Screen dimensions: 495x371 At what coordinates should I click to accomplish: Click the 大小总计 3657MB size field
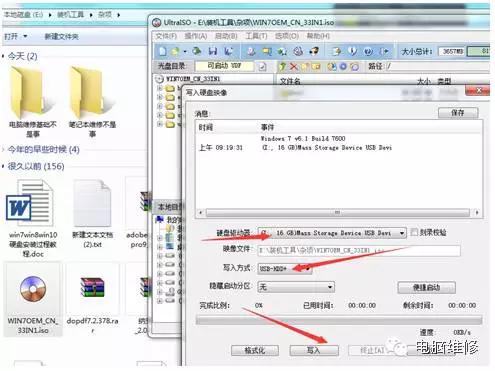[452, 51]
